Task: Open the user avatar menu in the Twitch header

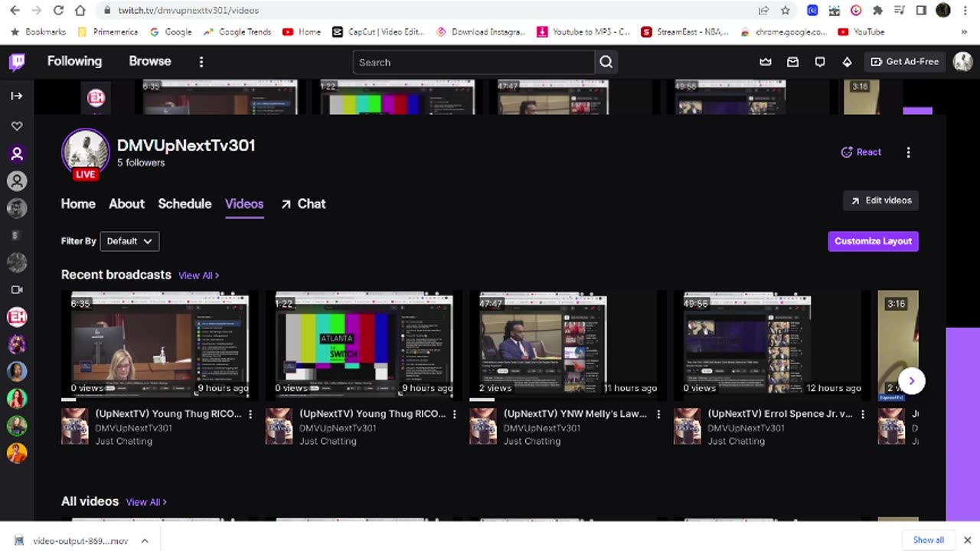Action: coord(963,62)
